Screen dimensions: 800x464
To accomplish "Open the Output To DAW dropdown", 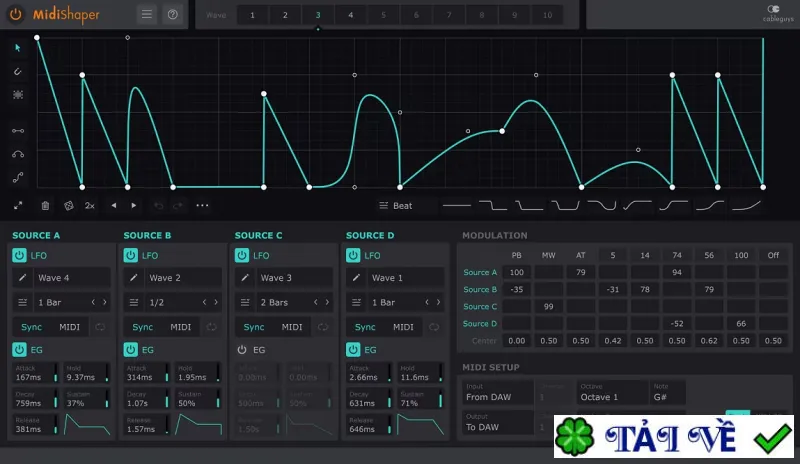I will tap(498, 422).
